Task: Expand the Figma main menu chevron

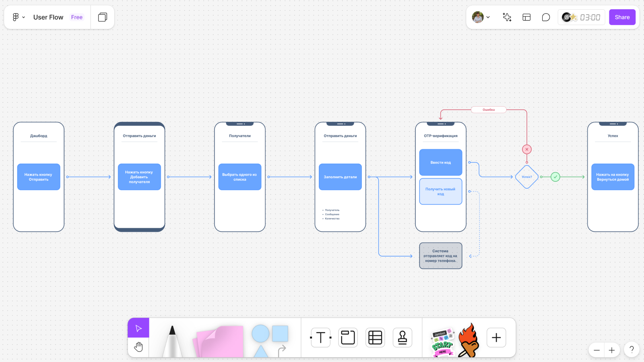Action: click(23, 17)
